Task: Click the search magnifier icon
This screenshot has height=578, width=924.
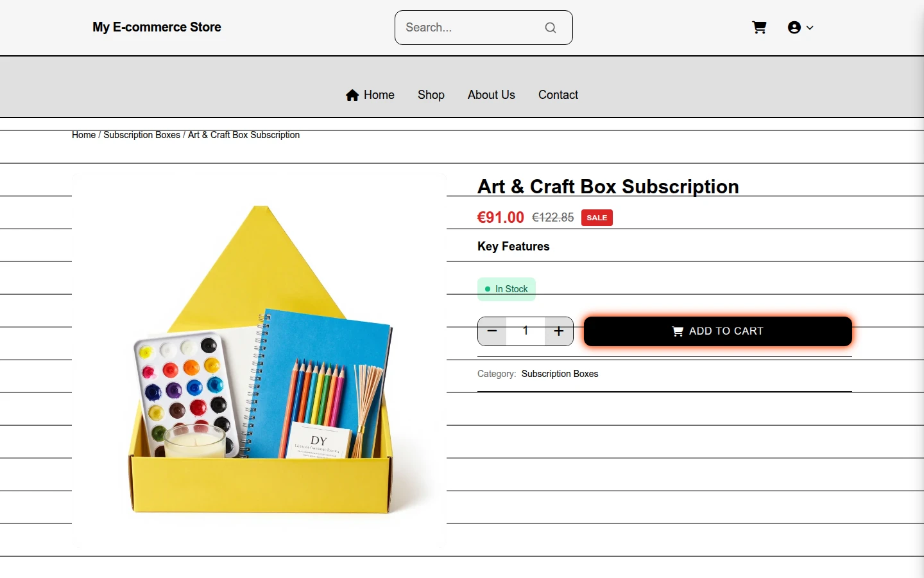Action: (551, 28)
